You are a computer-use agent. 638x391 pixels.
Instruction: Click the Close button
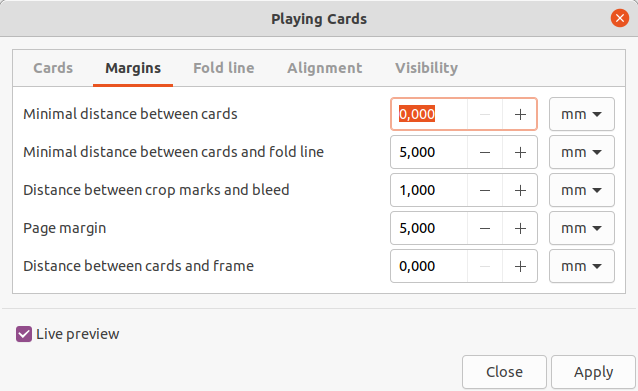tap(504, 372)
